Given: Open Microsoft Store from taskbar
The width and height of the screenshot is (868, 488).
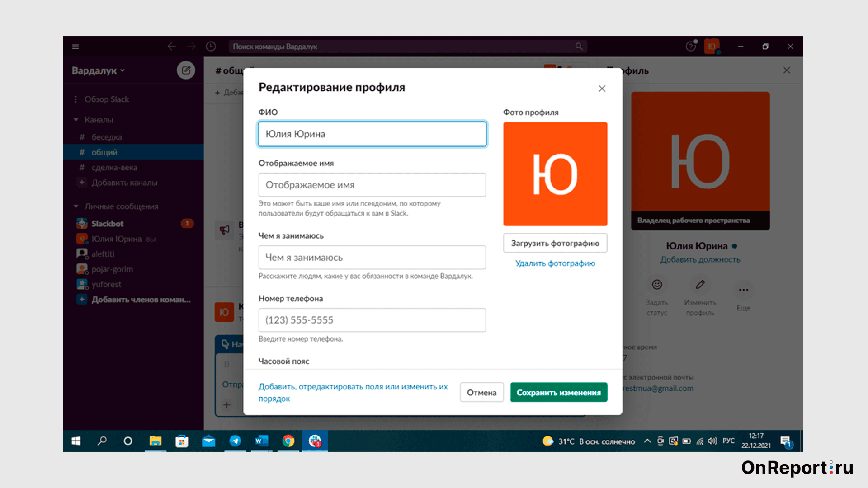Looking at the screenshot, I should pyautogui.click(x=182, y=441).
